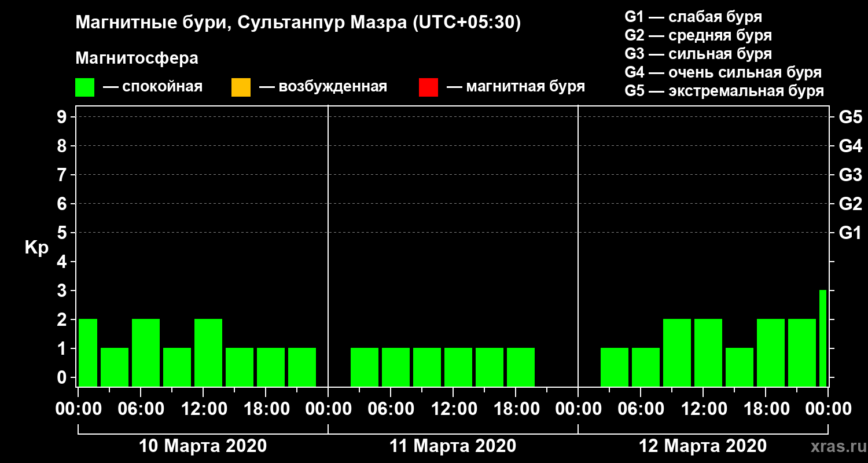Image resolution: width=868 pixels, height=463 pixels.
Task: Click the narrow Kp 3 bar ending 12 March
Action: 823,338
